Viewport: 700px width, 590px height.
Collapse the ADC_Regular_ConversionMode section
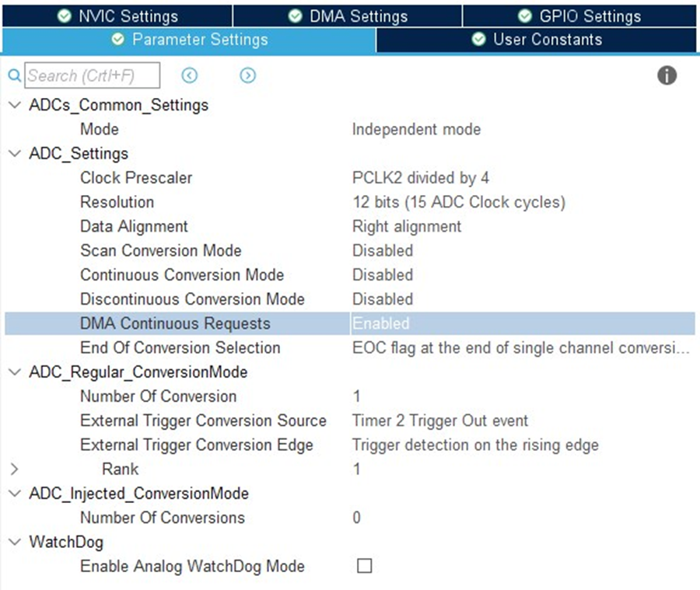tap(15, 372)
